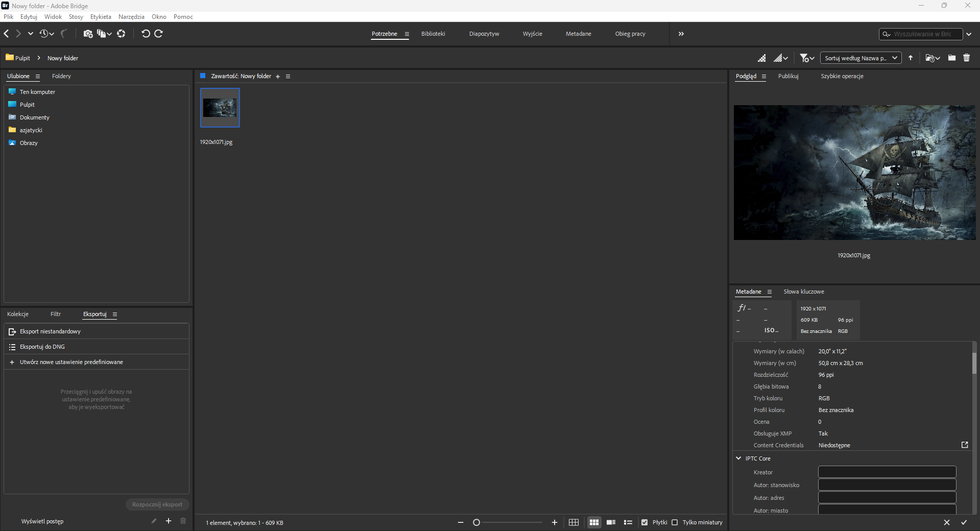
Task: Click Eksport niestandardowy export icon row
Action: tap(97, 331)
